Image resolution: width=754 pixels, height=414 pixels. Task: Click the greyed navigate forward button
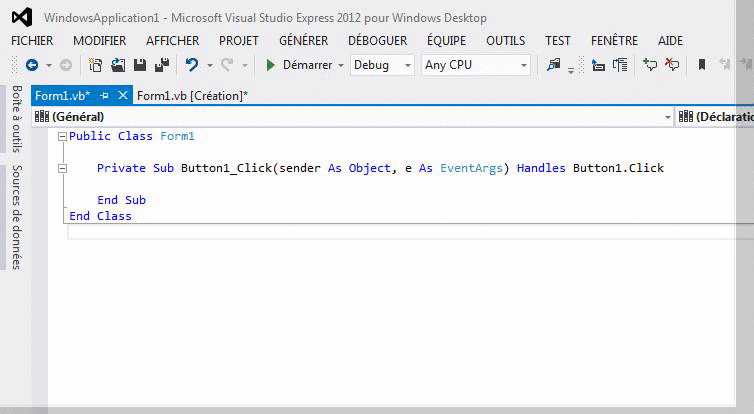[x=66, y=65]
